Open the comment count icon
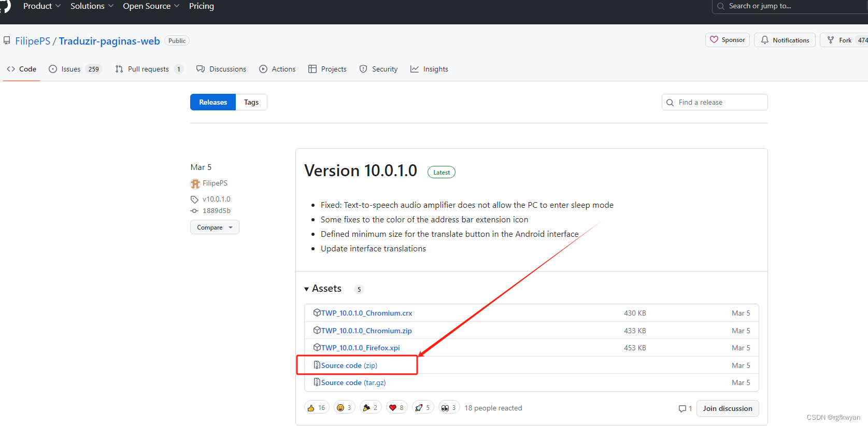The image size is (868, 426). 682,409
